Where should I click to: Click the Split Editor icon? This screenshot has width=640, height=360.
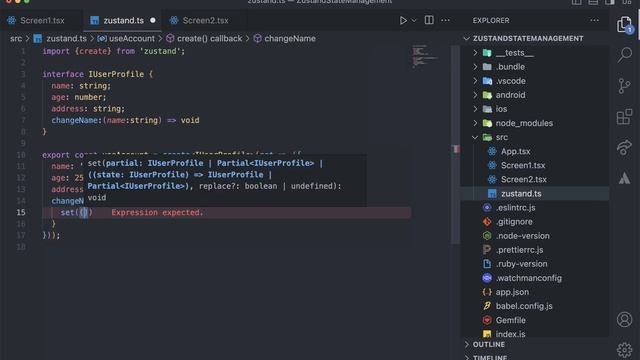[x=429, y=20]
